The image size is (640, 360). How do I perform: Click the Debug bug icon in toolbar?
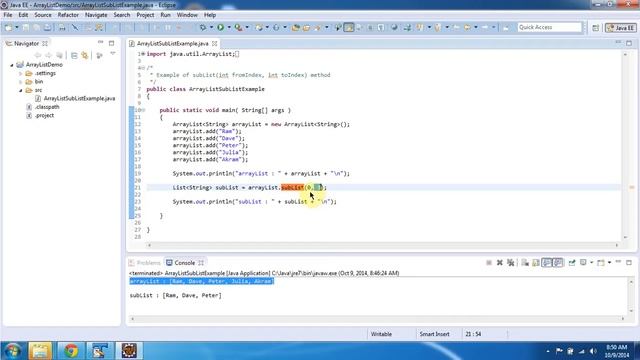[202, 27]
